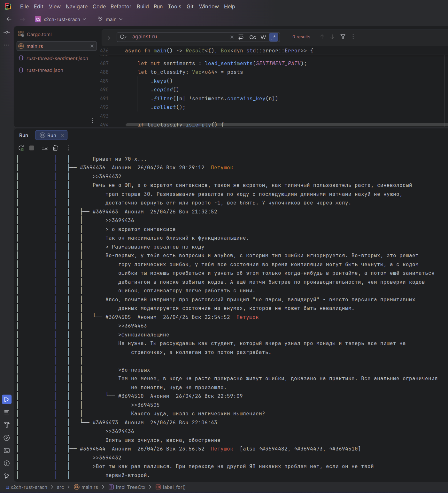Go back with the left arrow
448x493 pixels.
9,19
